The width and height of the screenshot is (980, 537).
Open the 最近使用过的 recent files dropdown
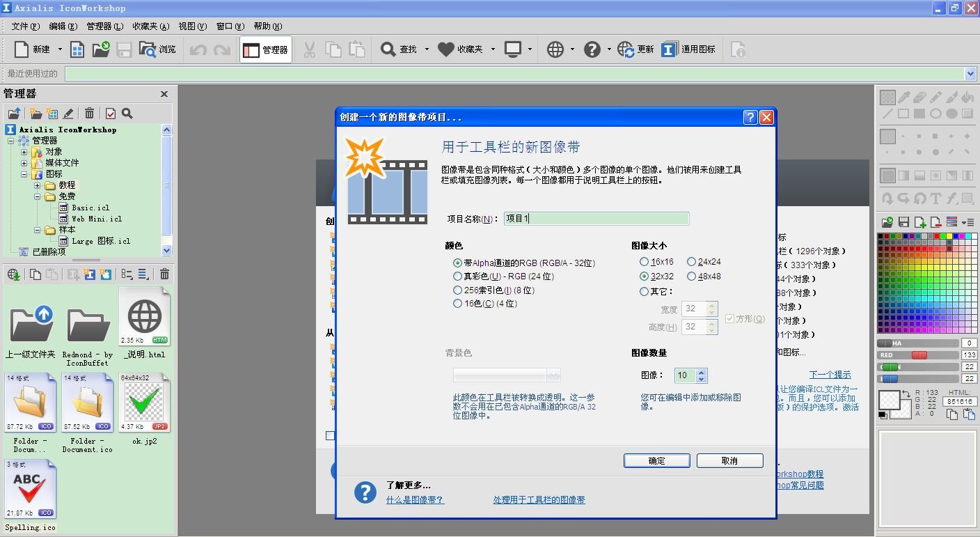[971, 74]
